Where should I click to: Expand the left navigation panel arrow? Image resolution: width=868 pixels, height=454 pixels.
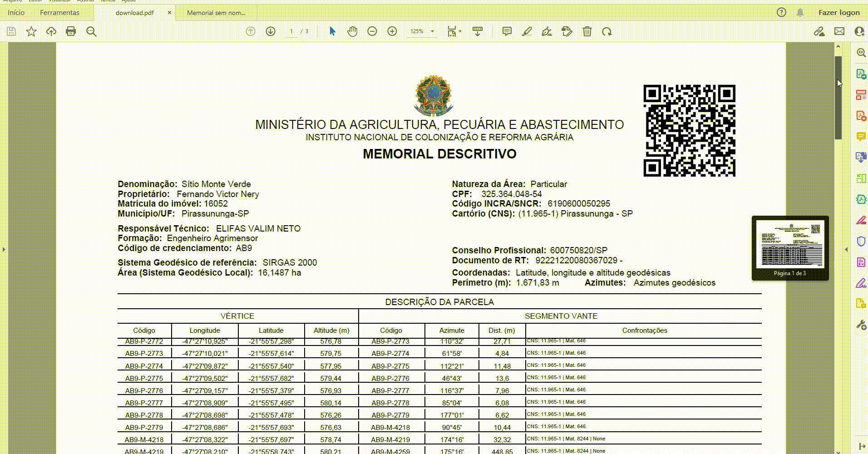(4, 249)
